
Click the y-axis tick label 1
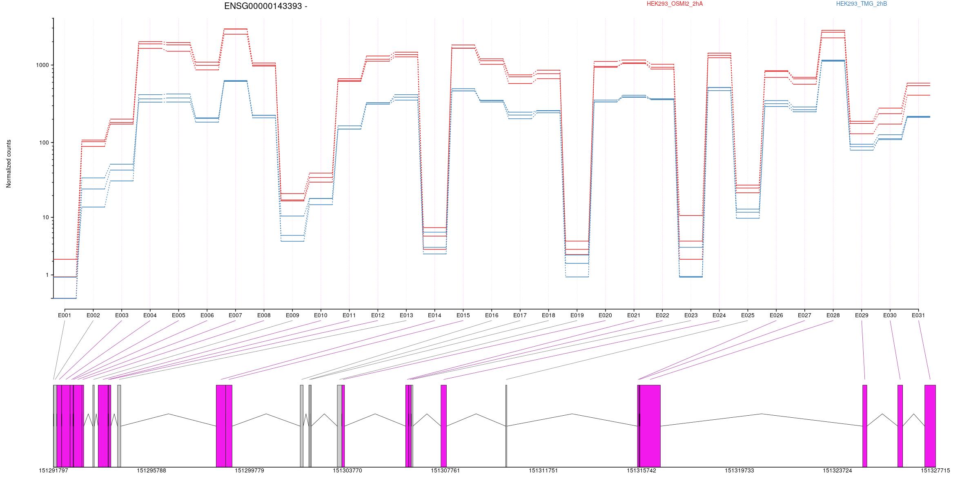tap(47, 275)
